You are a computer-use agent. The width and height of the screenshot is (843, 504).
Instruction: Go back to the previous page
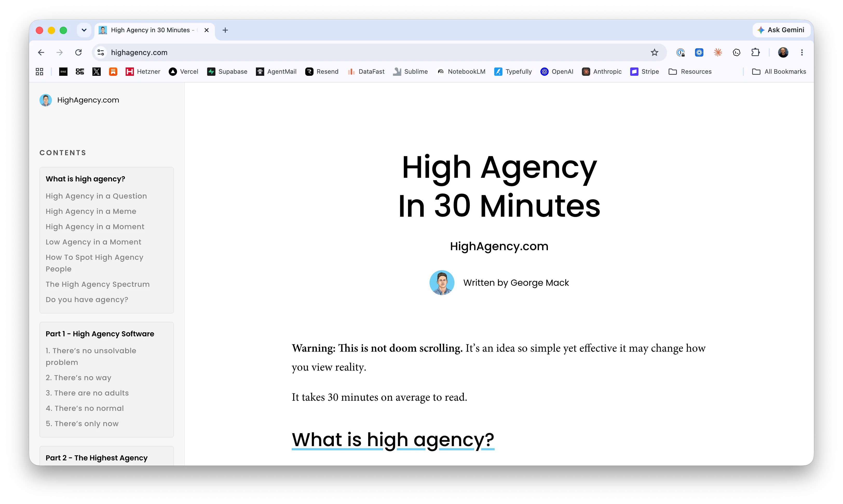[41, 52]
